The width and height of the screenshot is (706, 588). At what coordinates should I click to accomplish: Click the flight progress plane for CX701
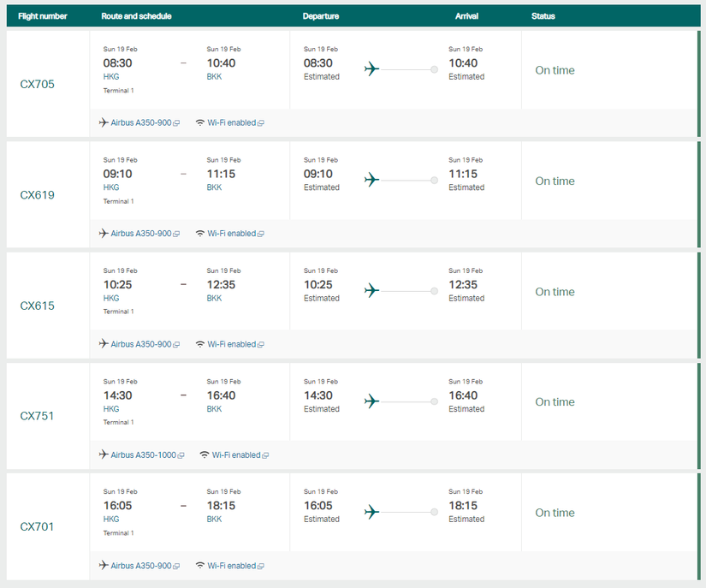click(371, 512)
